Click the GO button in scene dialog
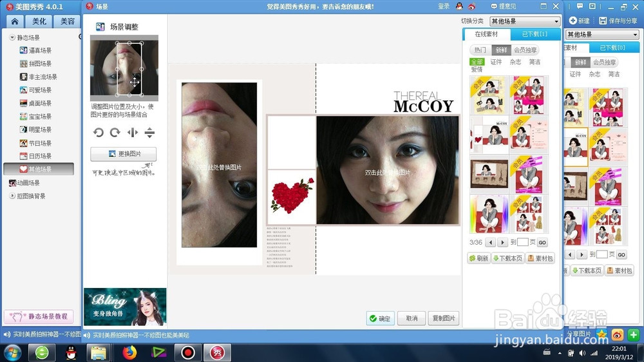Image resolution: width=644 pixels, height=362 pixels. click(542, 242)
